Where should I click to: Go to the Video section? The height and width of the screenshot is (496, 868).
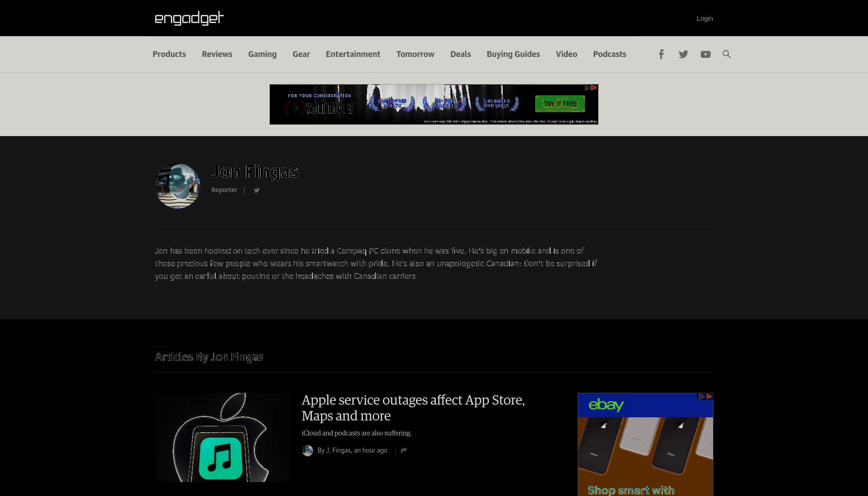(566, 54)
